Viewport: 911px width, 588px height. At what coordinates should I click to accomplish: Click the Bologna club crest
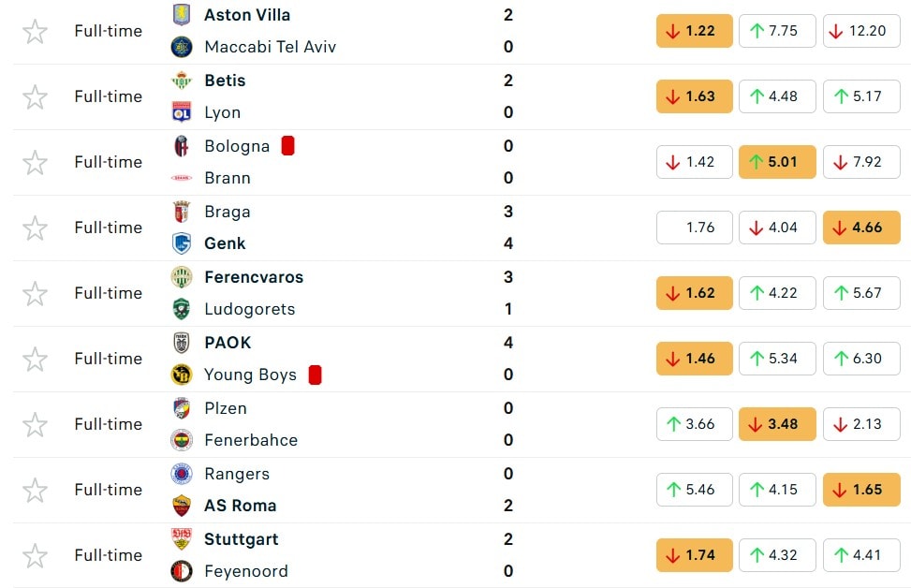(x=182, y=146)
